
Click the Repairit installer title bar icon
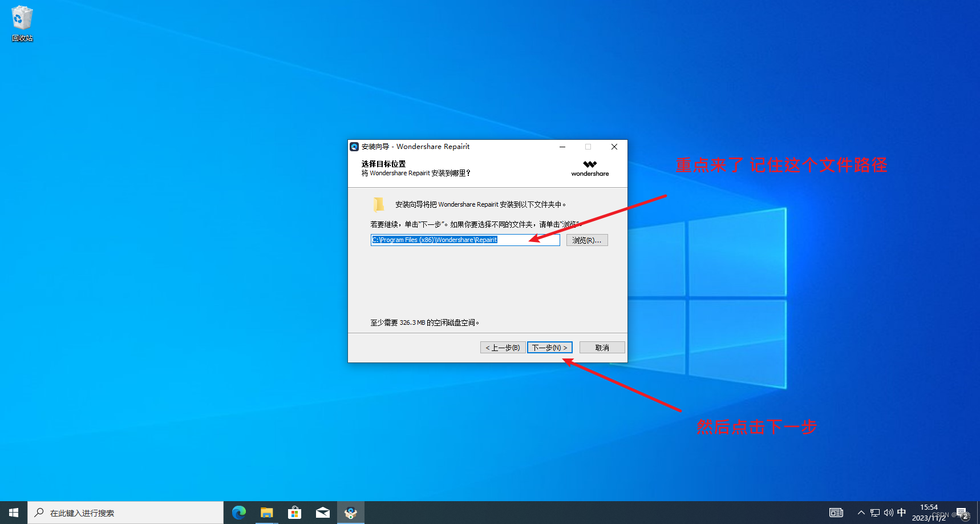354,147
